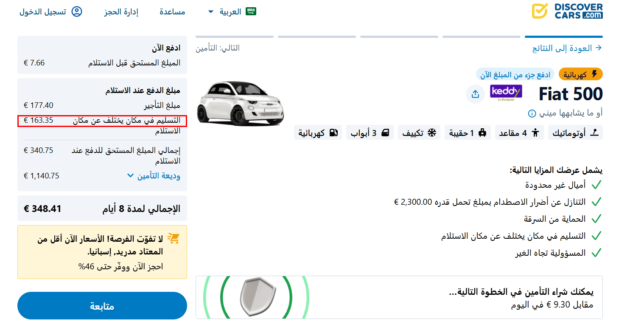
Task: Click مبلغ الدفع عند الاستلام heading
Action: [x=143, y=90]
